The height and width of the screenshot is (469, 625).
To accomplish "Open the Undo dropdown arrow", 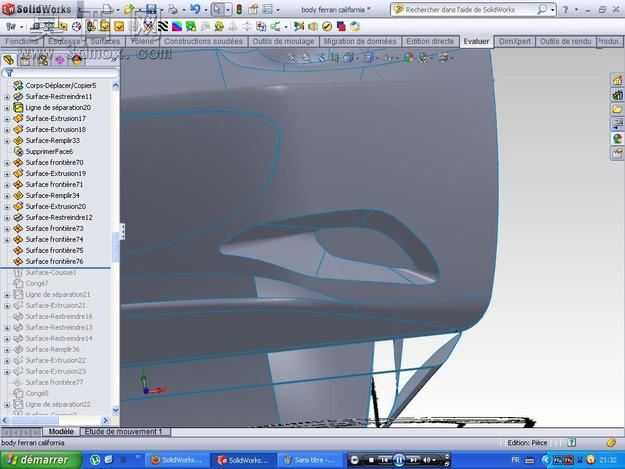I will pos(205,10).
